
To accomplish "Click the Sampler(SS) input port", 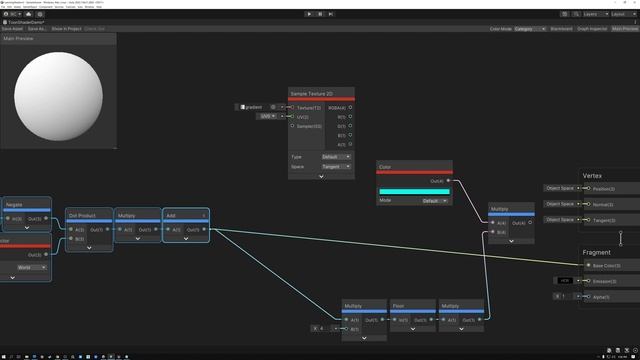I will pos(292,126).
